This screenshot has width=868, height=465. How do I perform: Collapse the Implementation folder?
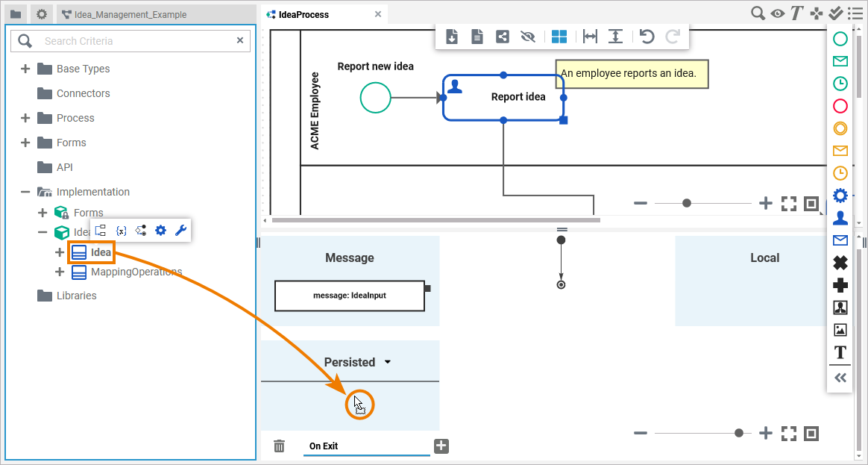[x=25, y=192]
